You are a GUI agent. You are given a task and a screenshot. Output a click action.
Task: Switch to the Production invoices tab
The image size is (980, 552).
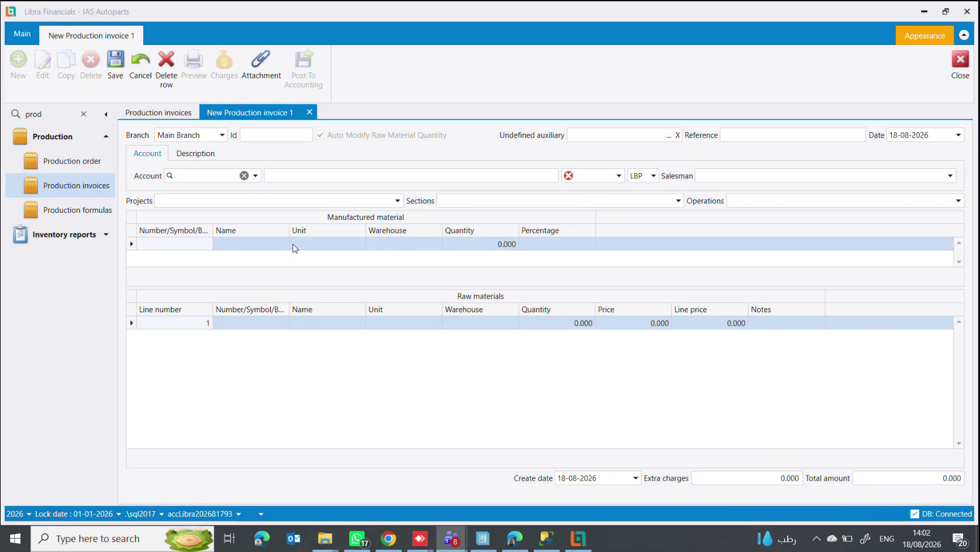158,113
